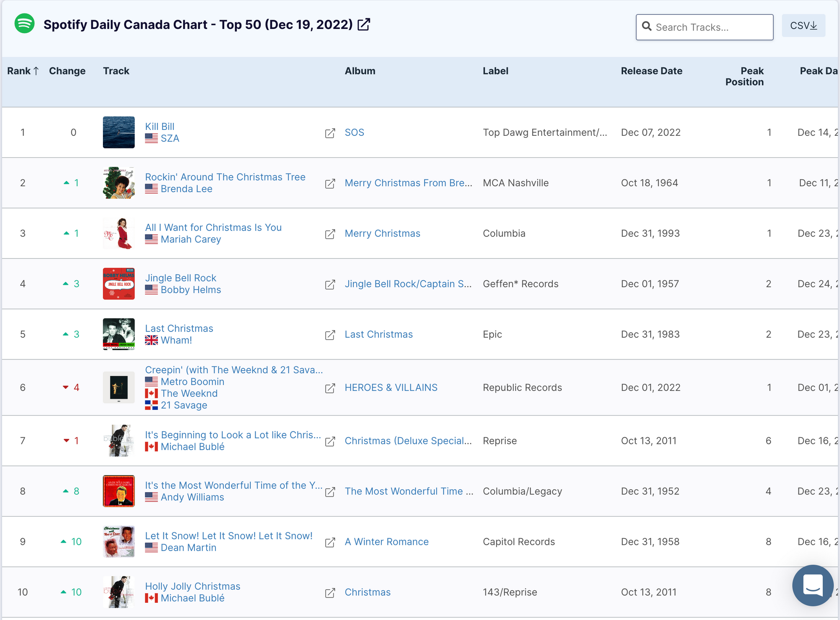Click Mariah Carey album cover thumbnail
This screenshot has height=620, width=840.
pos(119,233)
